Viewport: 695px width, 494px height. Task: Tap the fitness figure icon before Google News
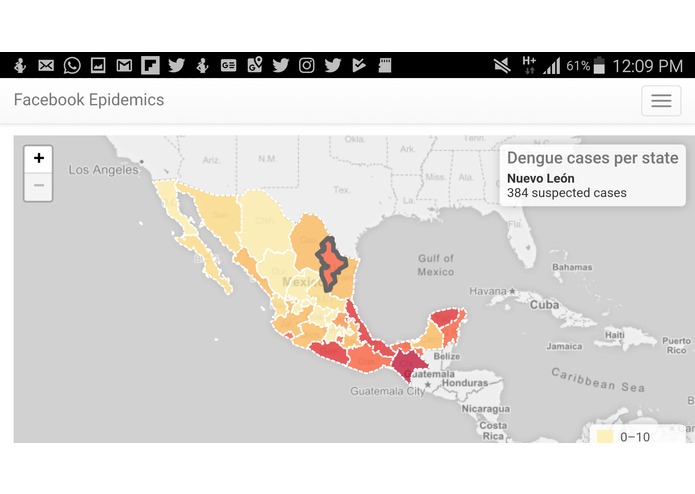point(203,66)
